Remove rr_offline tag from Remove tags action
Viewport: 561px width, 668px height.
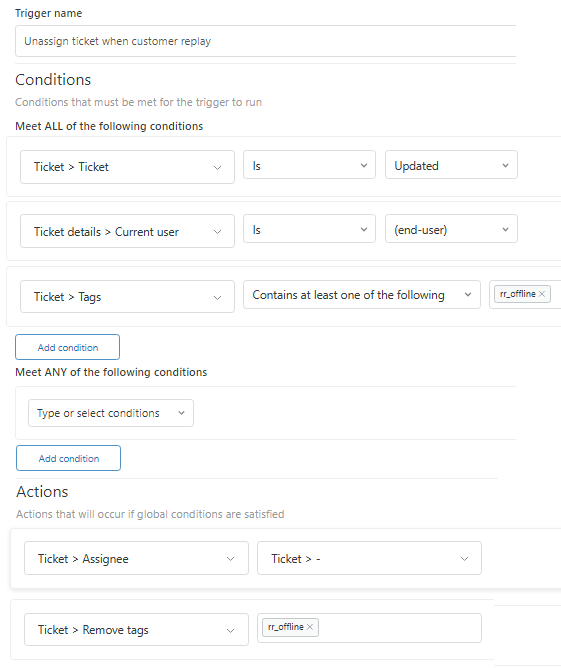tap(310, 627)
